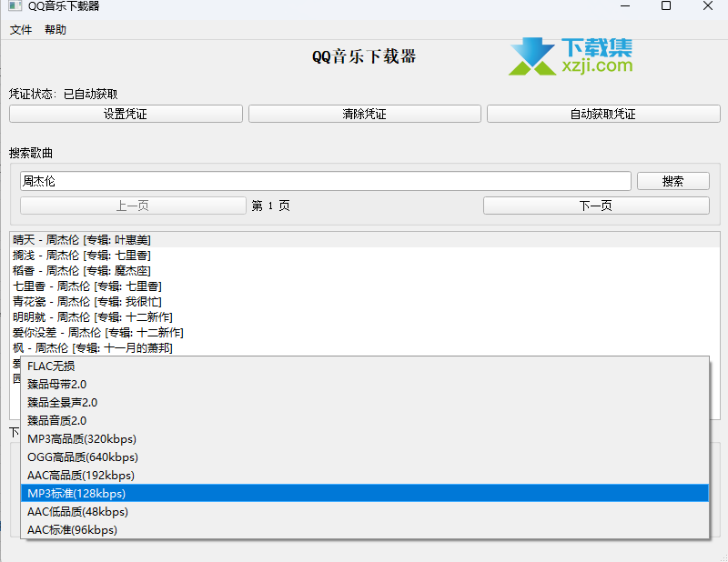Choose FLAC无损 quality option
Viewport: 728px width, 562px height.
click(365, 366)
